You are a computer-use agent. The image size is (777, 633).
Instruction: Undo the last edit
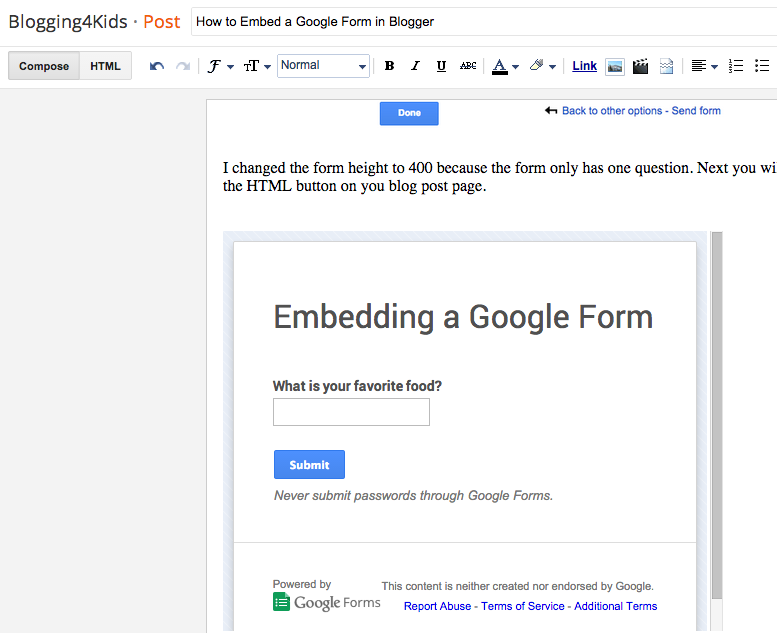pyautogui.click(x=157, y=66)
